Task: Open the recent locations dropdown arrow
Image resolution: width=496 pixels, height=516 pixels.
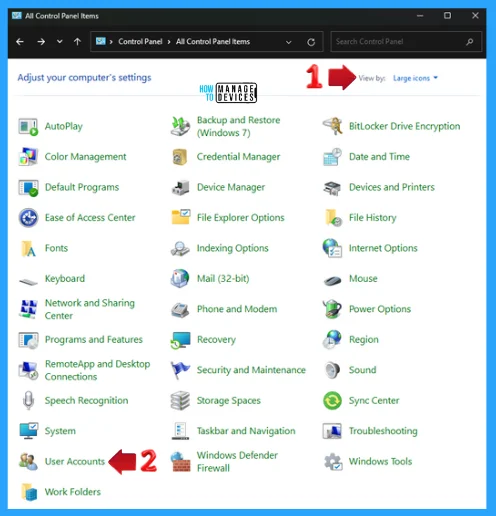Action: click(x=60, y=42)
